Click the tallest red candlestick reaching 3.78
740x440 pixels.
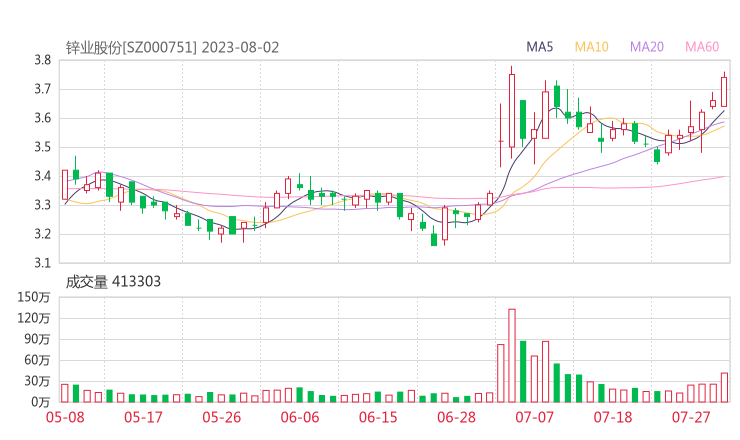(512, 111)
